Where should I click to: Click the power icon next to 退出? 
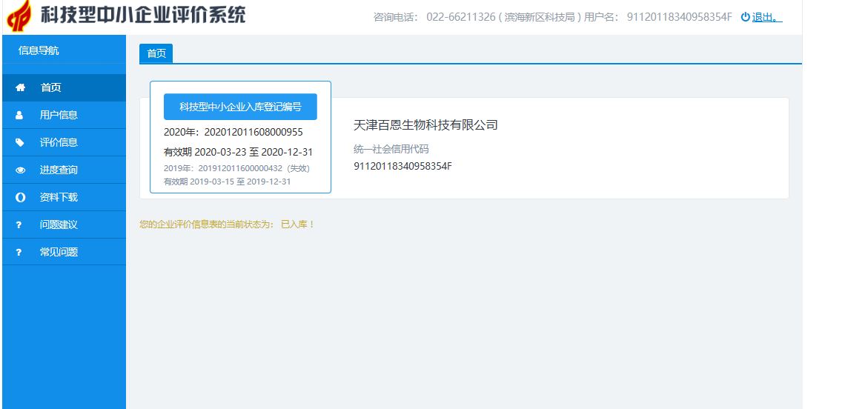[x=745, y=17]
